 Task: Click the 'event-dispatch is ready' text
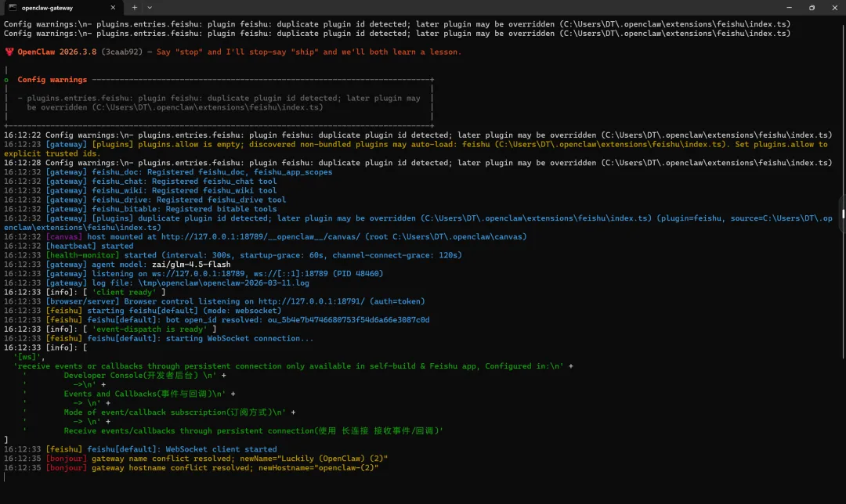coord(150,329)
